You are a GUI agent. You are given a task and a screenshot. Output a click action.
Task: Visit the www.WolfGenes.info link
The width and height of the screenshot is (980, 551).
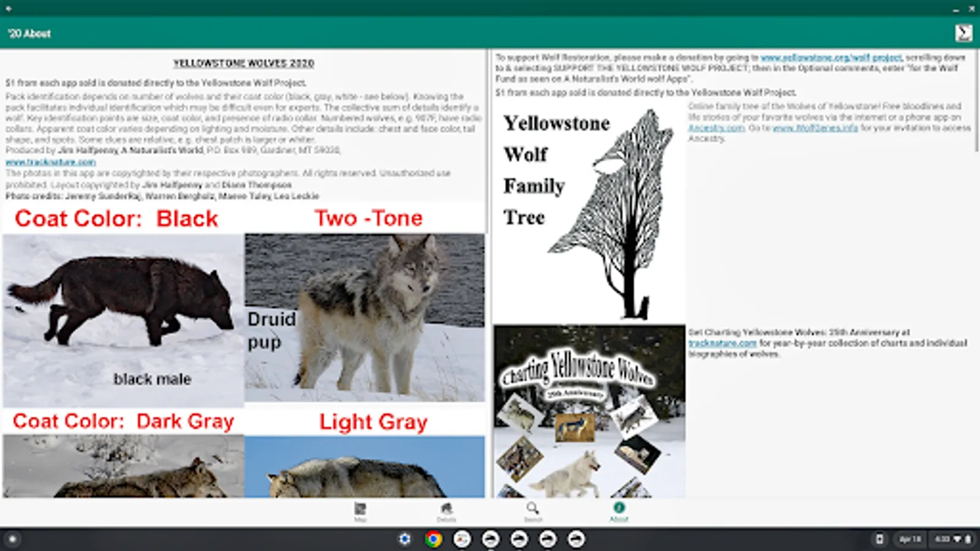coord(815,128)
